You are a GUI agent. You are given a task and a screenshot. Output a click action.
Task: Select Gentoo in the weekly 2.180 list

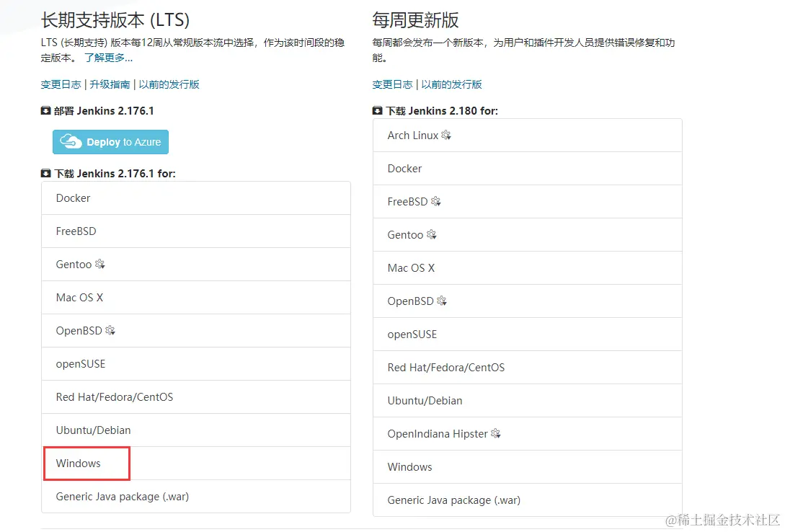click(527, 235)
